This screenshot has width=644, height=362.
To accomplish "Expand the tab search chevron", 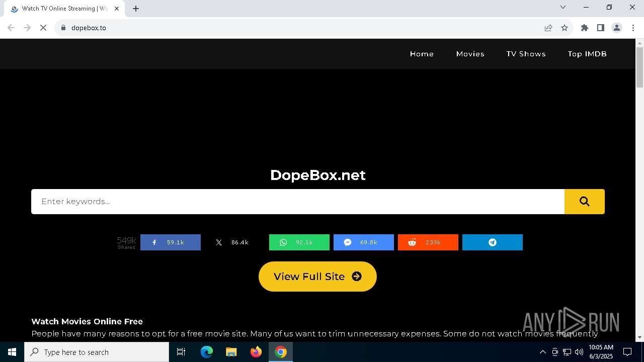I will (563, 7).
